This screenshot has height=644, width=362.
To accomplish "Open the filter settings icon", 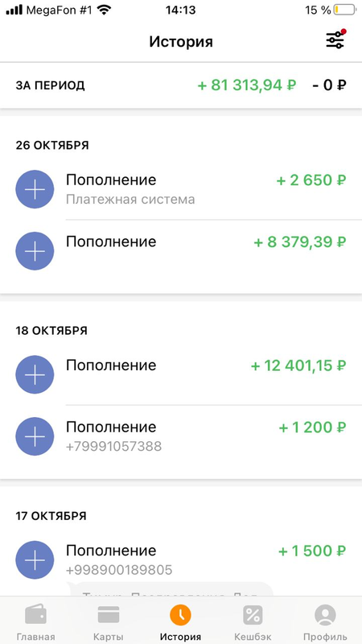I will [335, 39].
